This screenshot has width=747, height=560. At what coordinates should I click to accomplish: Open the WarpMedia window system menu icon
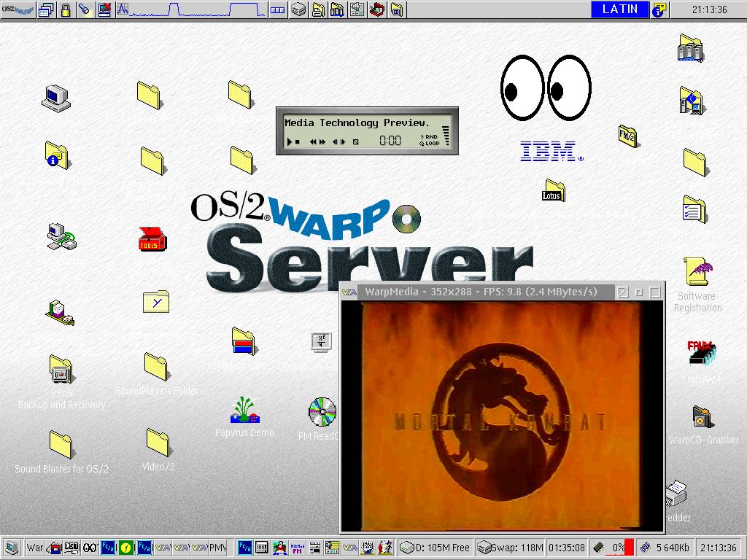349,292
